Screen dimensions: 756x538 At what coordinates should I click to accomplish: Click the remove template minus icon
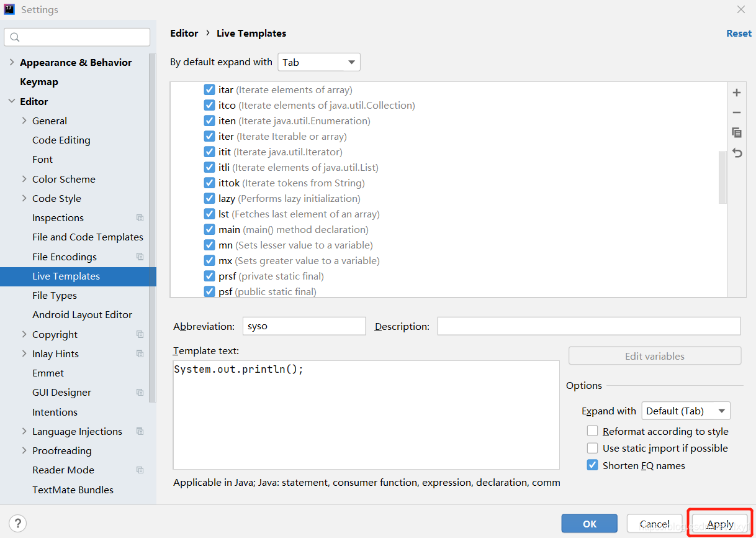[737, 112]
